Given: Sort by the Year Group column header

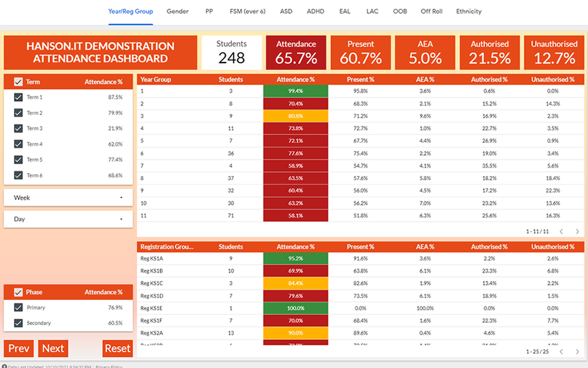Looking at the screenshot, I should click(156, 80).
